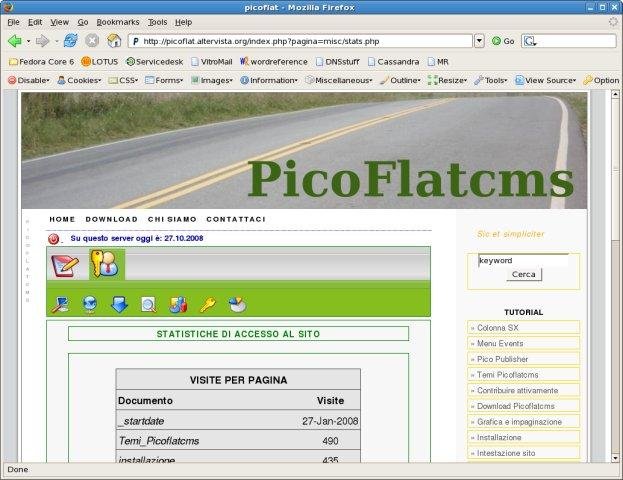Open the Cassandra bookmark
623x480 pixels.
tap(393, 62)
